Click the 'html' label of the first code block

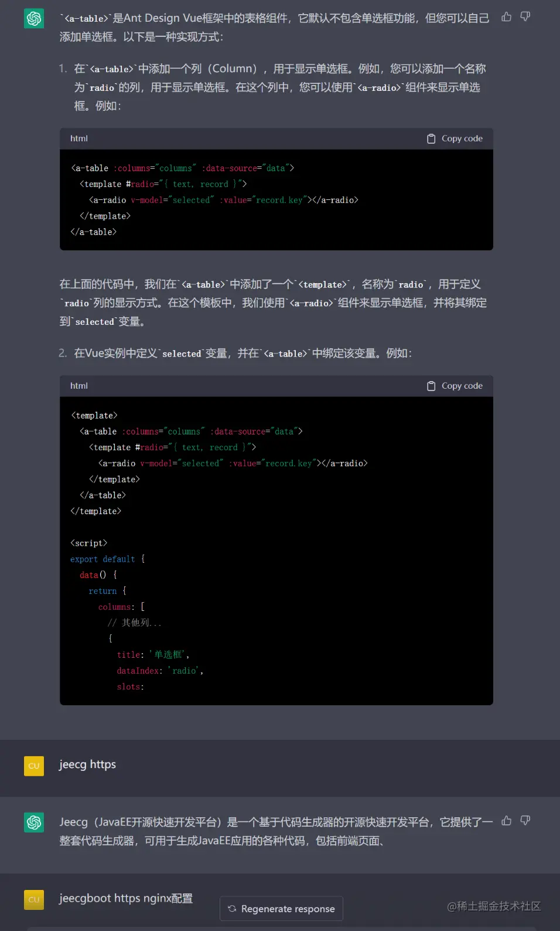(x=79, y=138)
